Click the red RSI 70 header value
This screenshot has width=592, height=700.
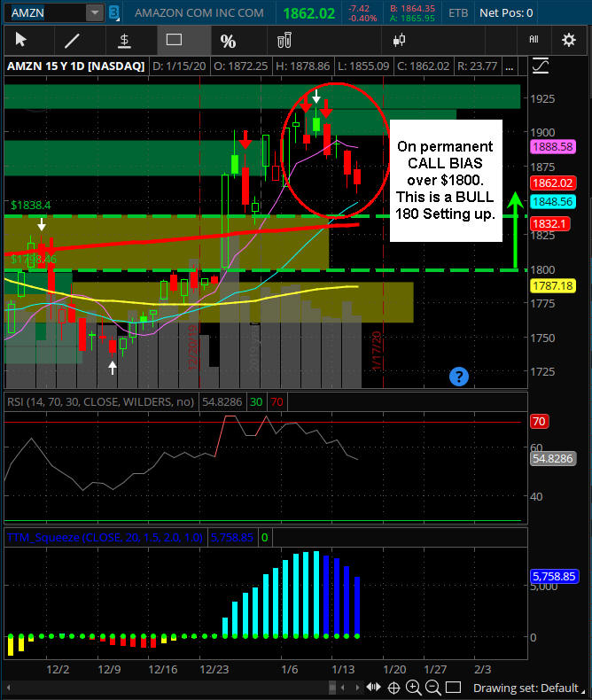point(277,401)
